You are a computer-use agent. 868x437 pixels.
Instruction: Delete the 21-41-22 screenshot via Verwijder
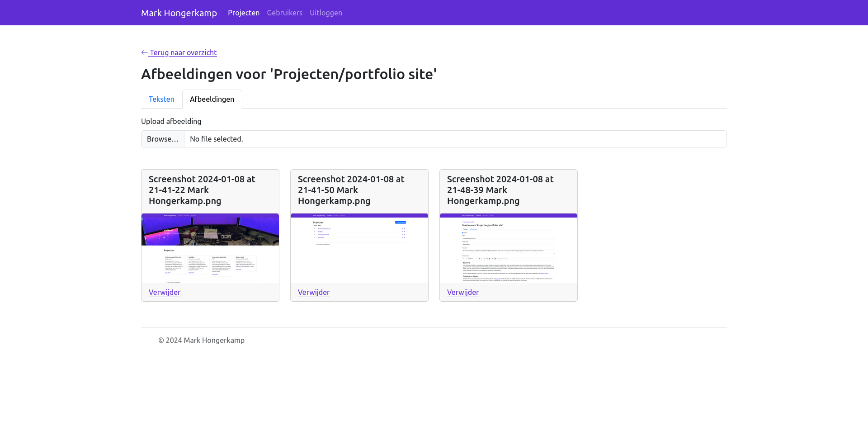coord(165,292)
